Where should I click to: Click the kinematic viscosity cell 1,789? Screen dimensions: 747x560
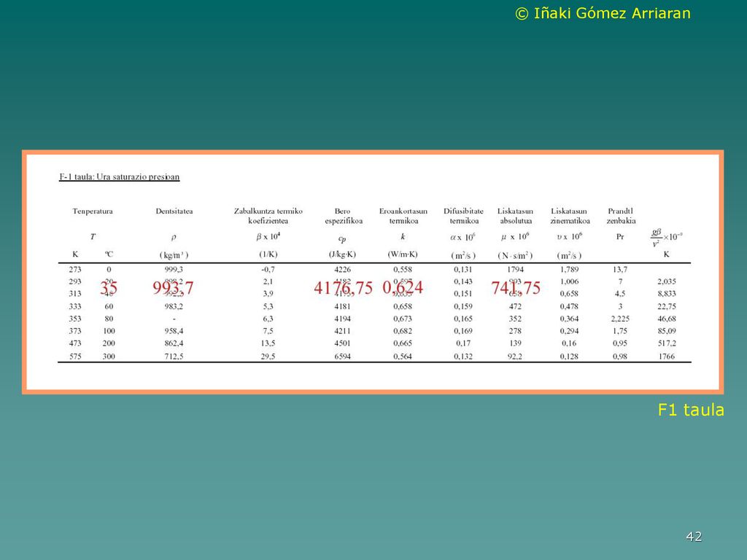point(569,270)
